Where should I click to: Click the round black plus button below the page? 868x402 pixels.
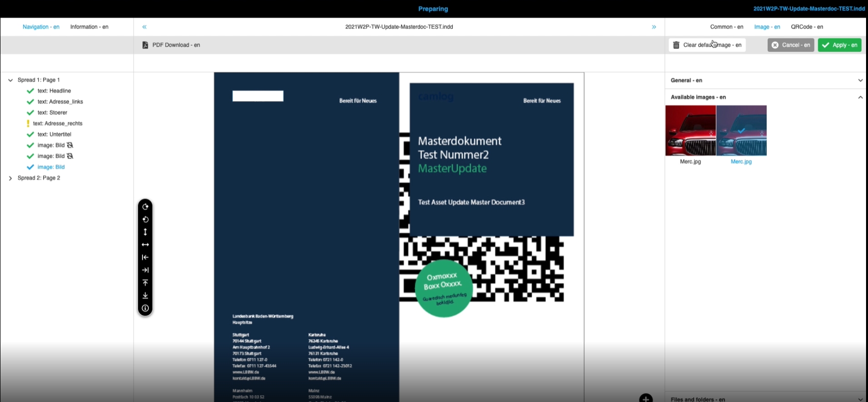[646, 398]
